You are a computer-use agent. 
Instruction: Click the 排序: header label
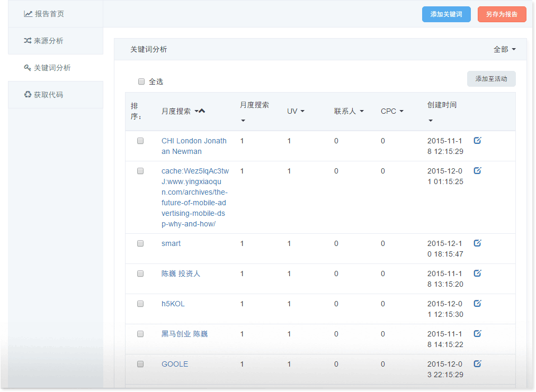point(136,111)
